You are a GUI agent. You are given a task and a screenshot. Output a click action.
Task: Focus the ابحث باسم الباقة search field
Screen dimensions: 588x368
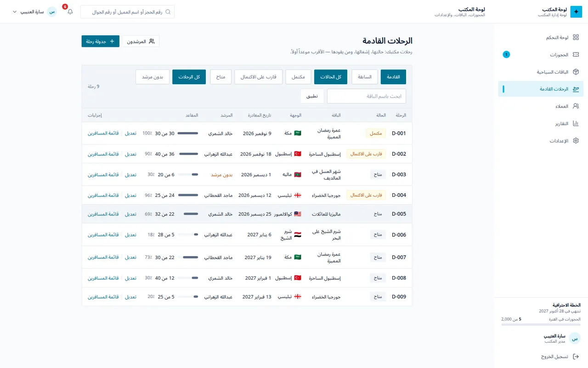click(367, 96)
